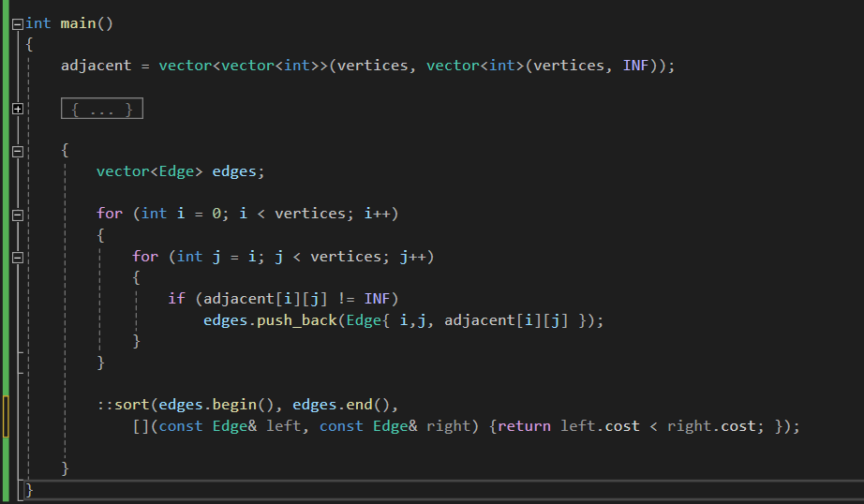Image resolution: width=864 pixels, height=504 pixels.
Task: Click 'j++' in the inner for loop
Action: click(x=412, y=257)
